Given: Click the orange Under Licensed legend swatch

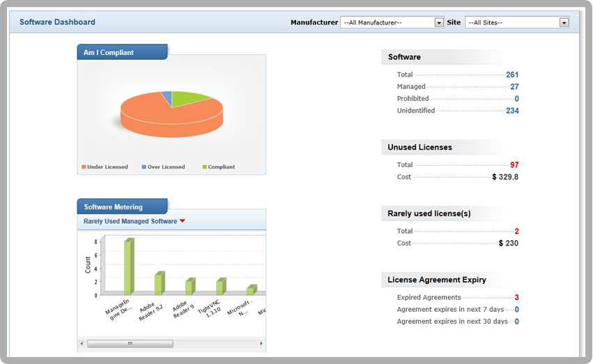Looking at the screenshot, I should pos(84,167).
